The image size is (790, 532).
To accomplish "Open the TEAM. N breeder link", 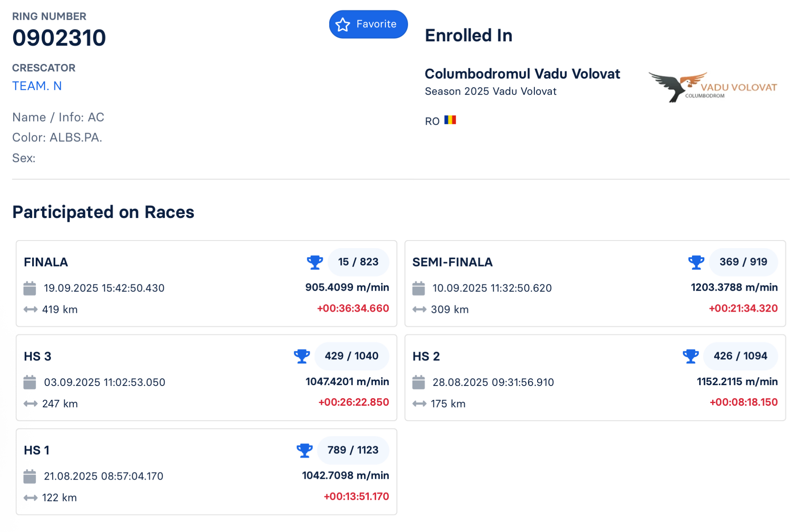I will pos(37,86).
